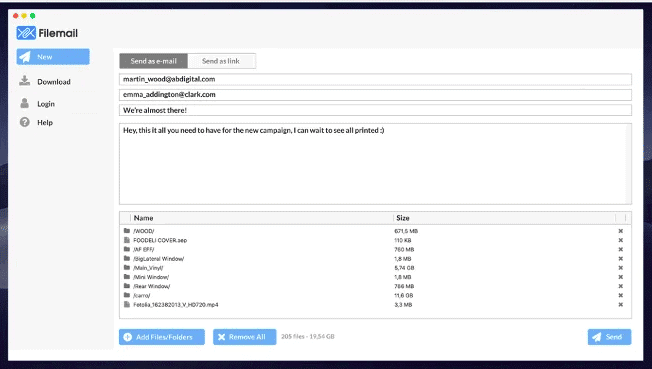Select the FOODELI COVER.aep file name
This screenshot has width=652, height=369.
(160, 240)
